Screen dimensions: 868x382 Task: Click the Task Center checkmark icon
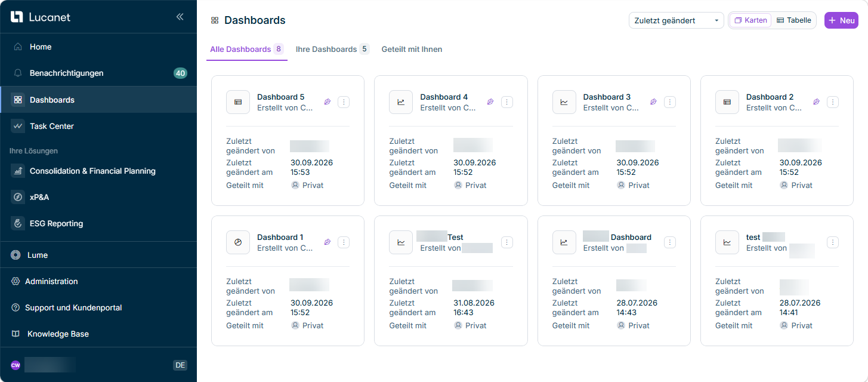pyautogui.click(x=18, y=126)
